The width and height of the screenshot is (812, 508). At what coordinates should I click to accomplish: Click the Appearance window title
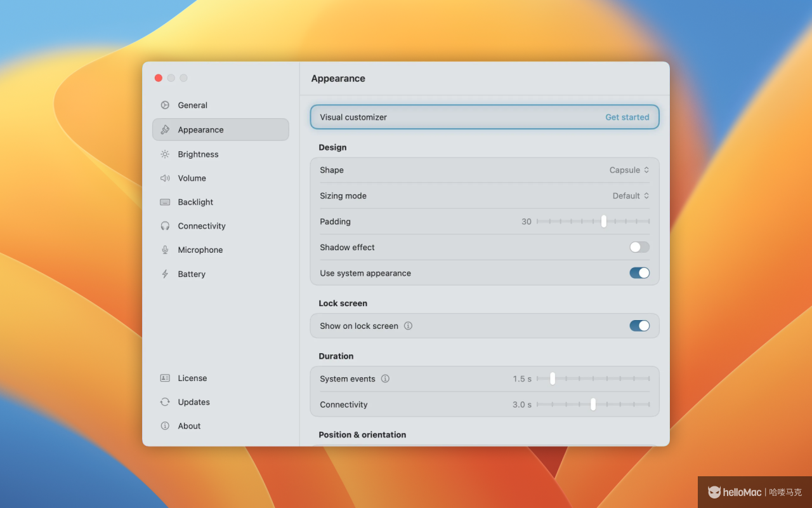(338, 79)
